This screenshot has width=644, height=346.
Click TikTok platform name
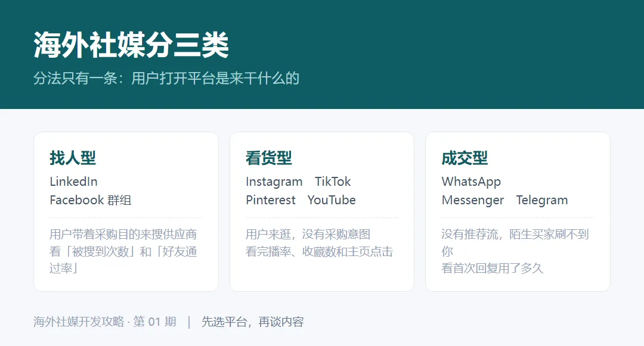click(x=333, y=181)
